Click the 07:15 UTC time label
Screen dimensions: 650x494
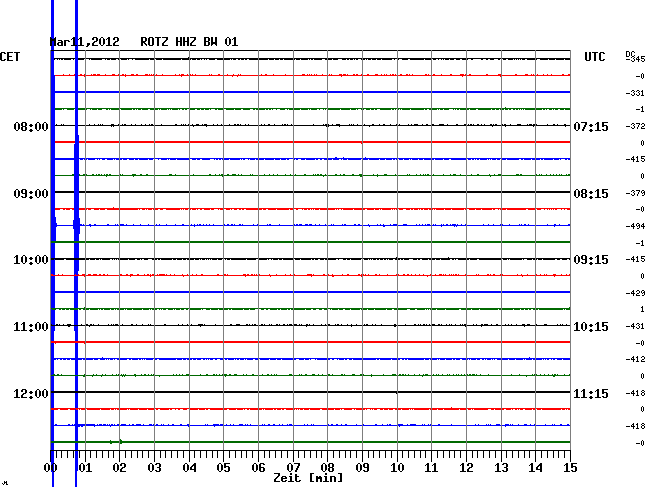click(x=591, y=126)
